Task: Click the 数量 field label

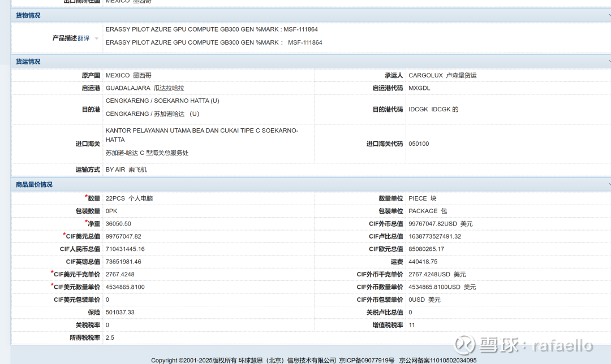Action: (x=94, y=198)
